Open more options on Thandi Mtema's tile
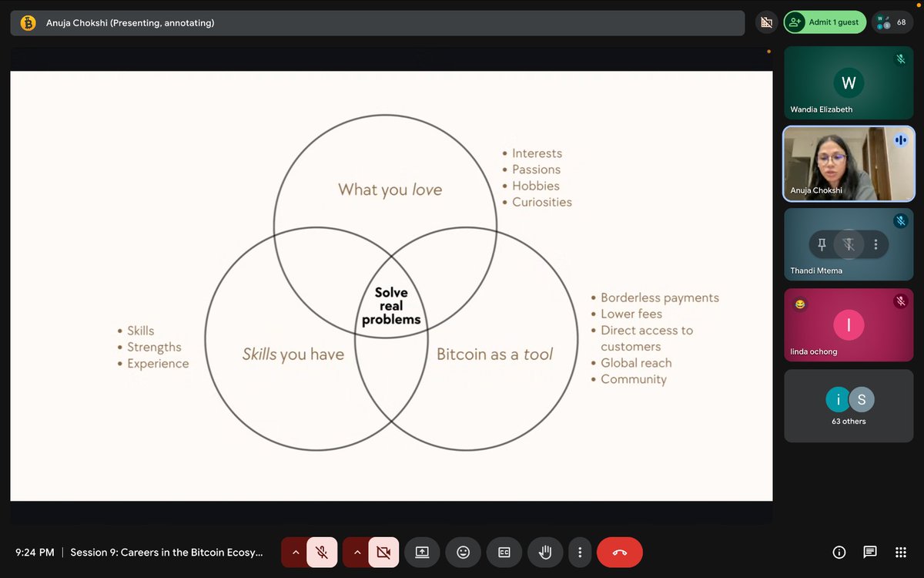924x578 pixels. 875,244
